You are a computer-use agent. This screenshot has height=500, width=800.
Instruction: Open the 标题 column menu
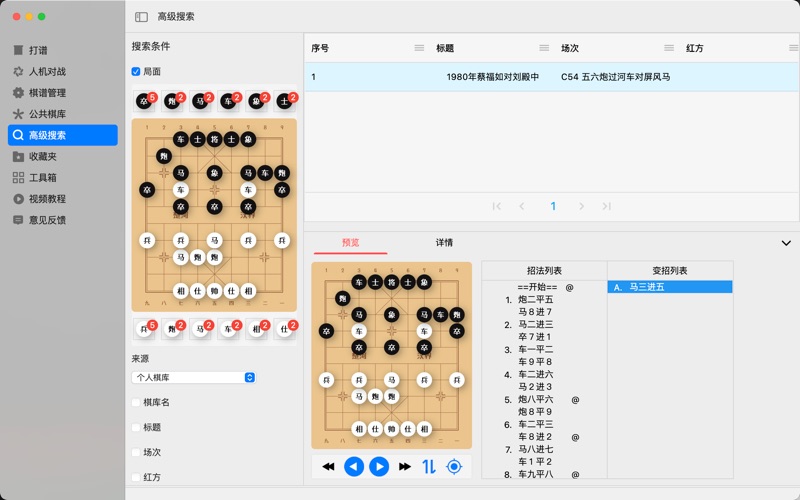point(544,48)
